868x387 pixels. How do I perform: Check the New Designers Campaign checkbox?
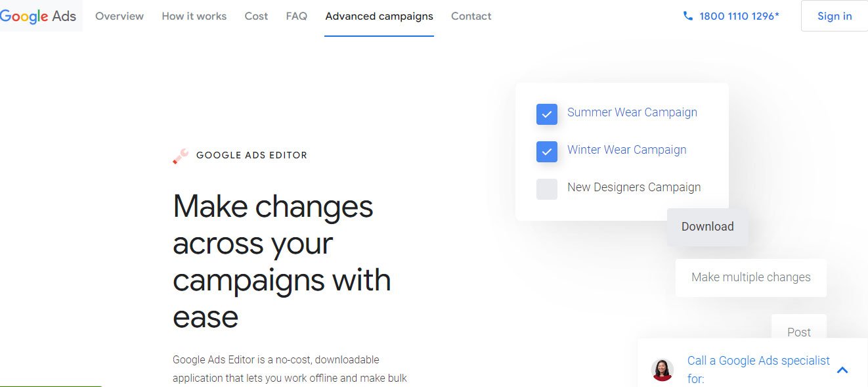(x=546, y=189)
